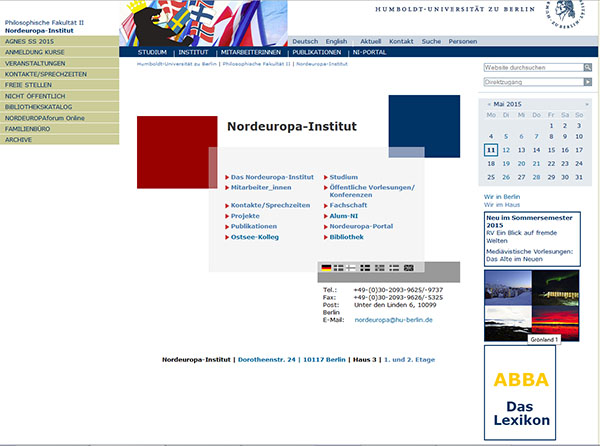Open the Mitarbeiter_innen link
The width and height of the screenshot is (600, 446).
coord(261,187)
